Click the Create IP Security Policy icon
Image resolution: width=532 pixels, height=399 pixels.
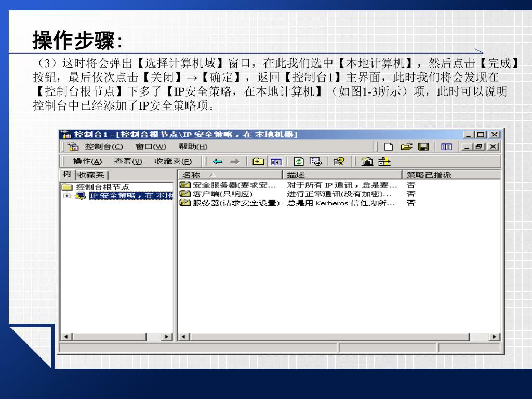pos(367,162)
